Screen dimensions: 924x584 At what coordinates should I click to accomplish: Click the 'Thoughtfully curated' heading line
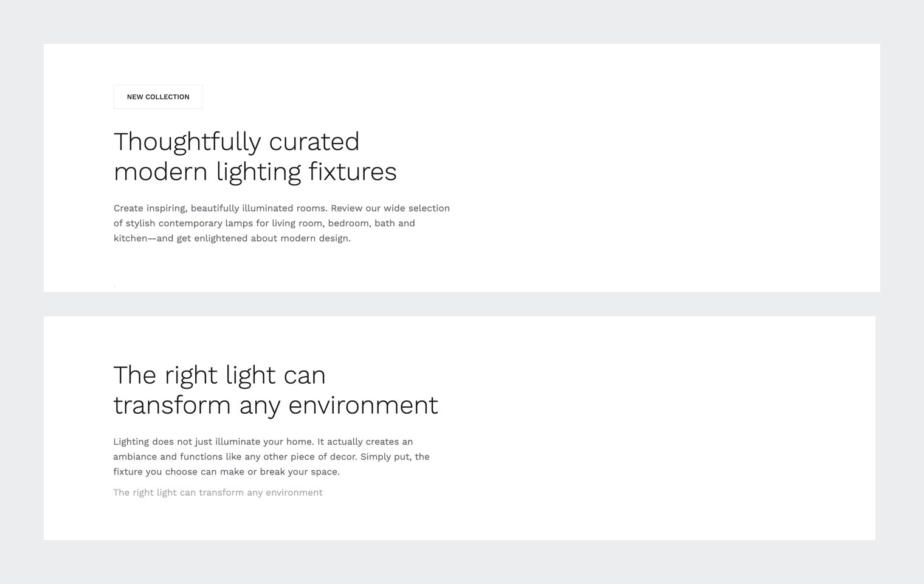pyautogui.click(x=236, y=142)
